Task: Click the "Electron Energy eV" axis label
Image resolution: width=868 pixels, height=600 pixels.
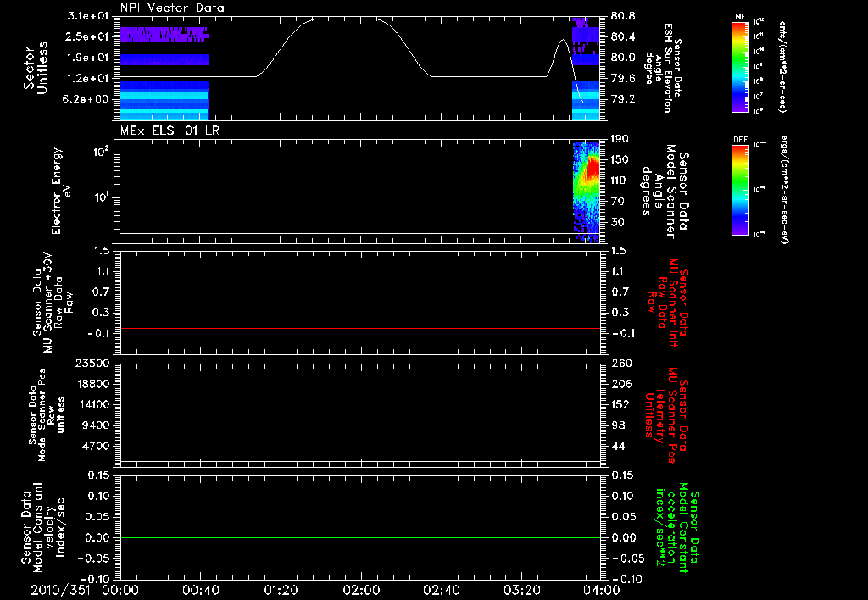Action: 61,191
